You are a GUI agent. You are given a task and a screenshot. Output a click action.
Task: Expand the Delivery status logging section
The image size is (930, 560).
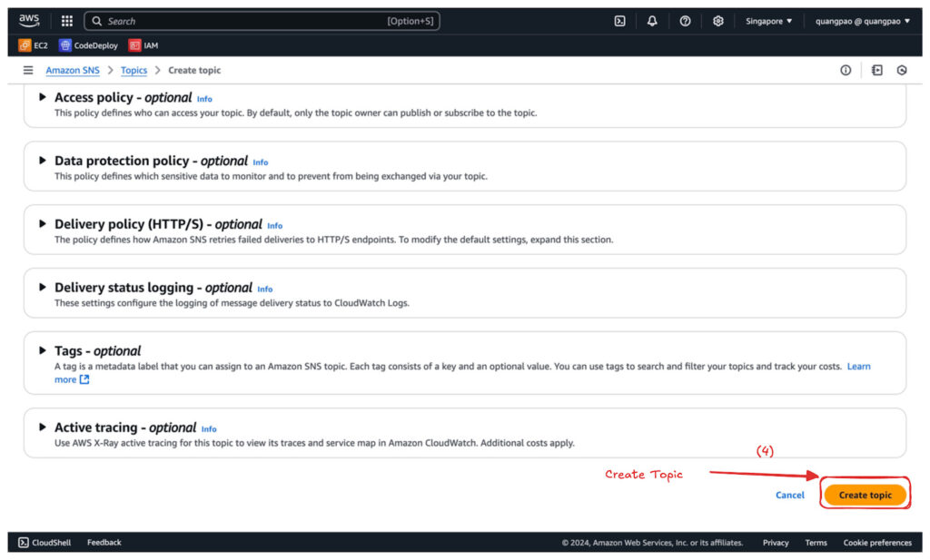tap(42, 288)
